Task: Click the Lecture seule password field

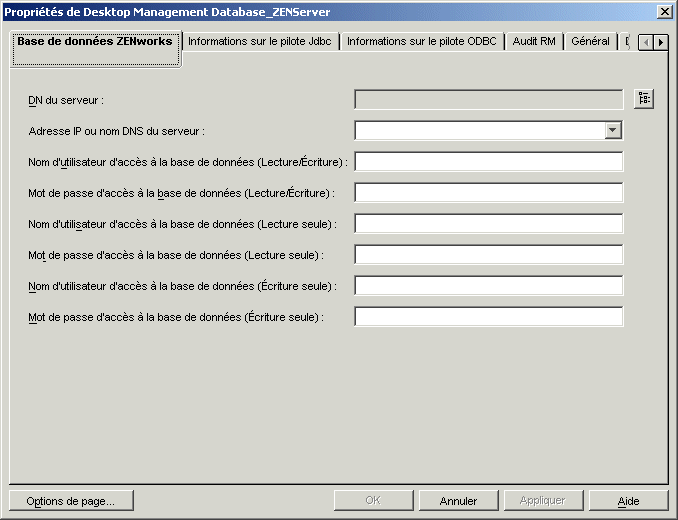Action: [x=489, y=255]
